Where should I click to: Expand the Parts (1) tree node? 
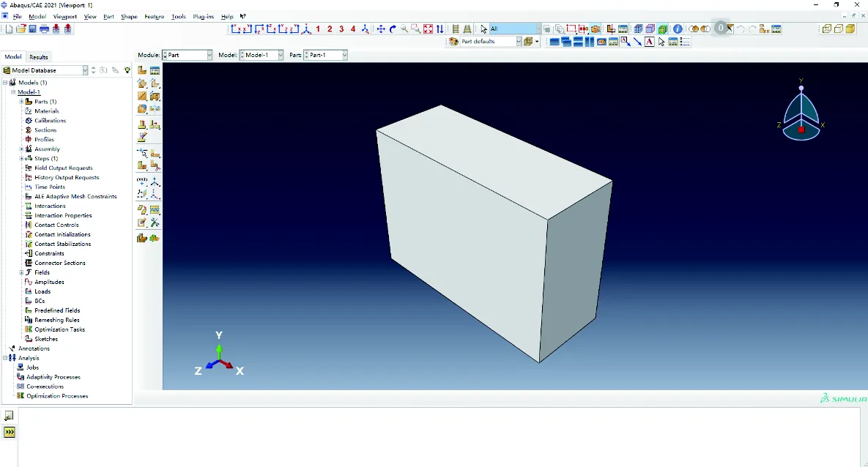[x=21, y=102]
